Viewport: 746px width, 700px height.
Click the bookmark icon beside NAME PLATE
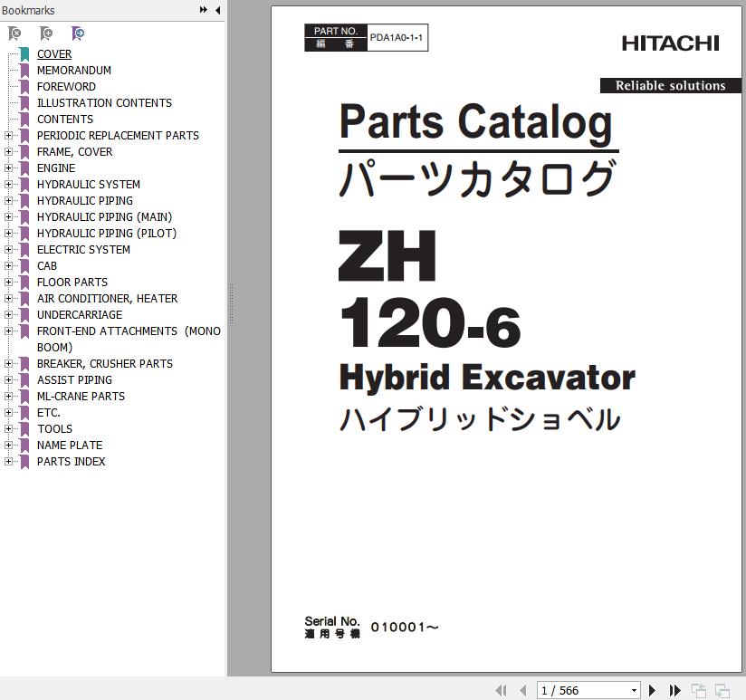pos(24,445)
